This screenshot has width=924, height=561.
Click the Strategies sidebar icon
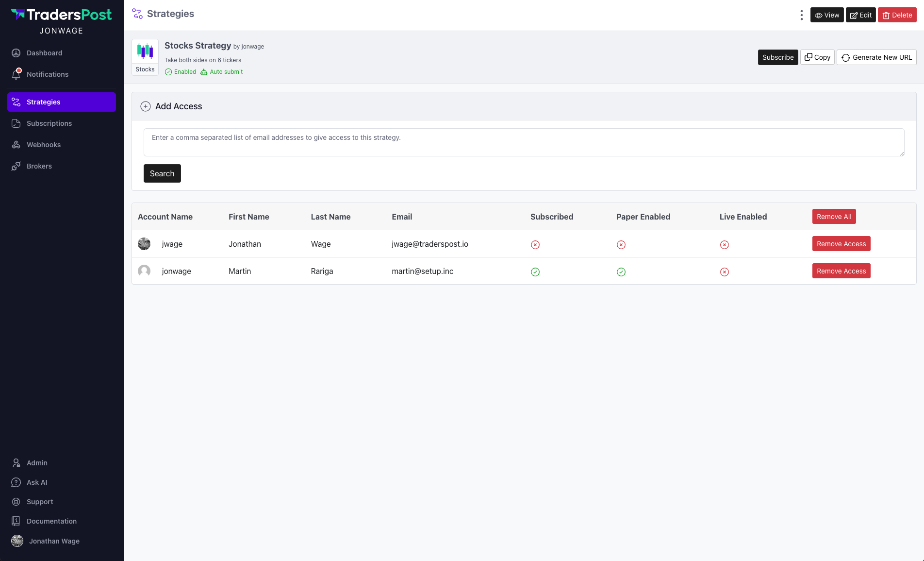pyautogui.click(x=16, y=102)
